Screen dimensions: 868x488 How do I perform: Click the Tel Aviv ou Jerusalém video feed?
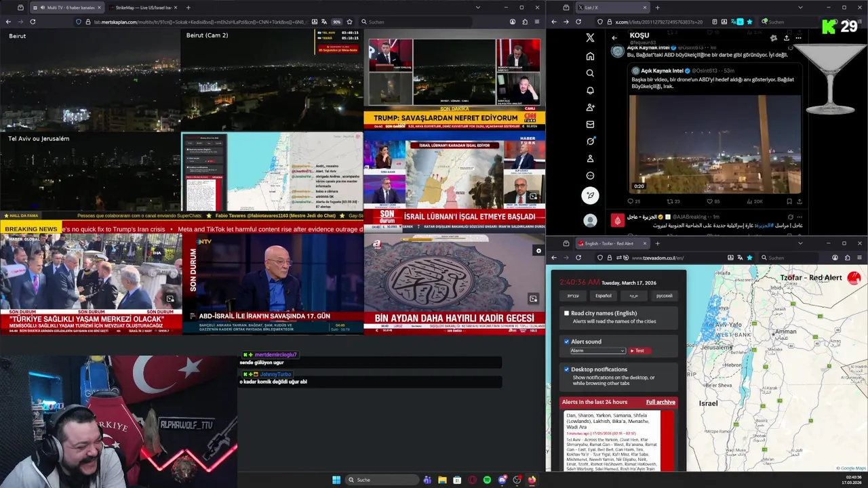coord(90,171)
